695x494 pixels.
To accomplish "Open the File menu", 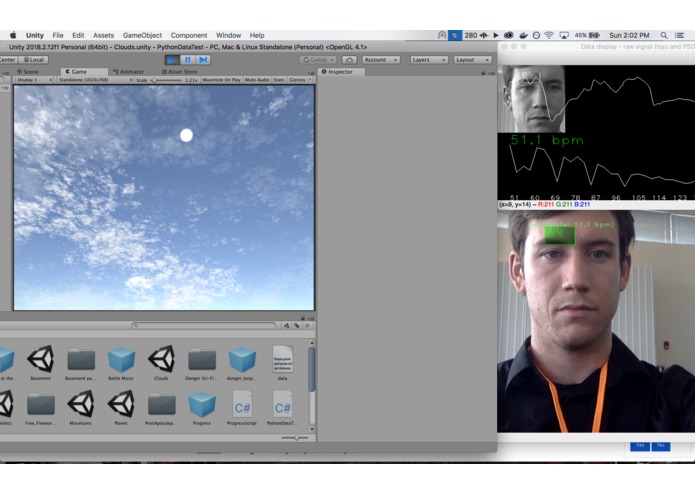I will 58,35.
